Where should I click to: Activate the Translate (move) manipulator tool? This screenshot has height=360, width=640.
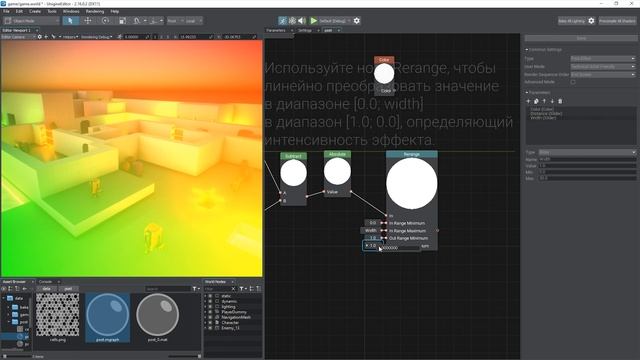click(88, 20)
